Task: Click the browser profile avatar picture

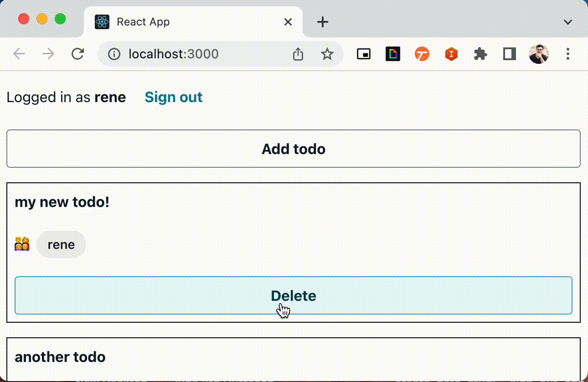Action: [x=538, y=54]
